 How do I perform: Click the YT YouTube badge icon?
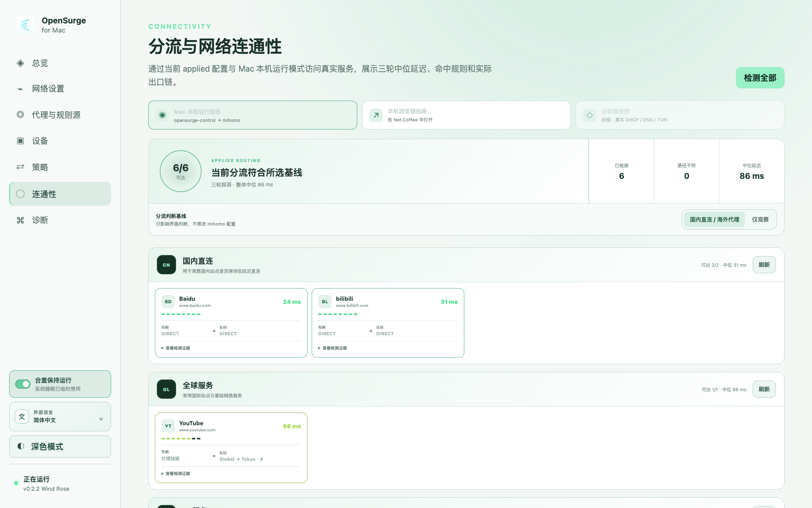tap(168, 426)
